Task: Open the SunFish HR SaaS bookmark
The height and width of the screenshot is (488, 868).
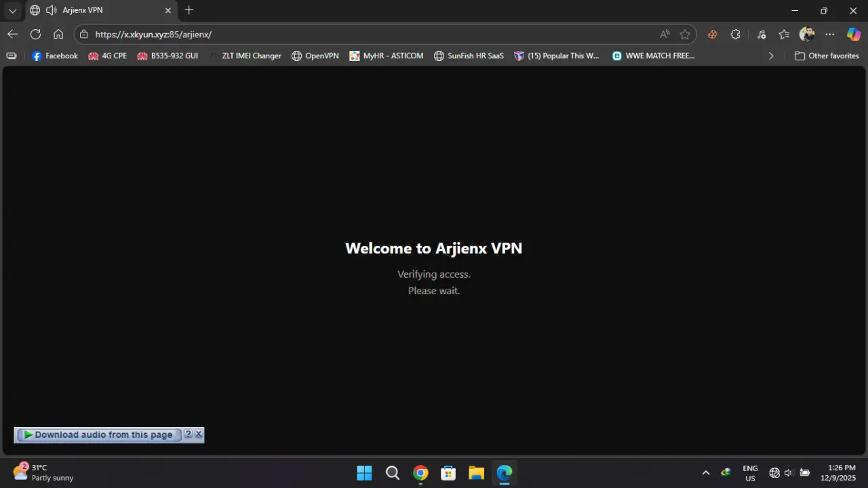Action: [469, 56]
